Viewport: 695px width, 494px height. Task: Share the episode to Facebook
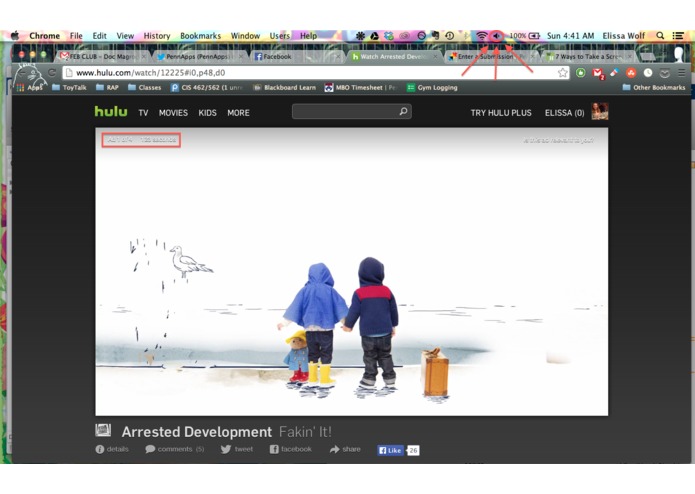coord(291,449)
